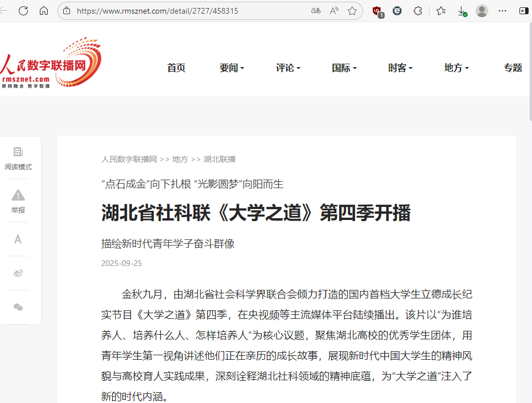Expand the 地方 dropdown menu
The height and width of the screenshot is (403, 532).
point(456,68)
